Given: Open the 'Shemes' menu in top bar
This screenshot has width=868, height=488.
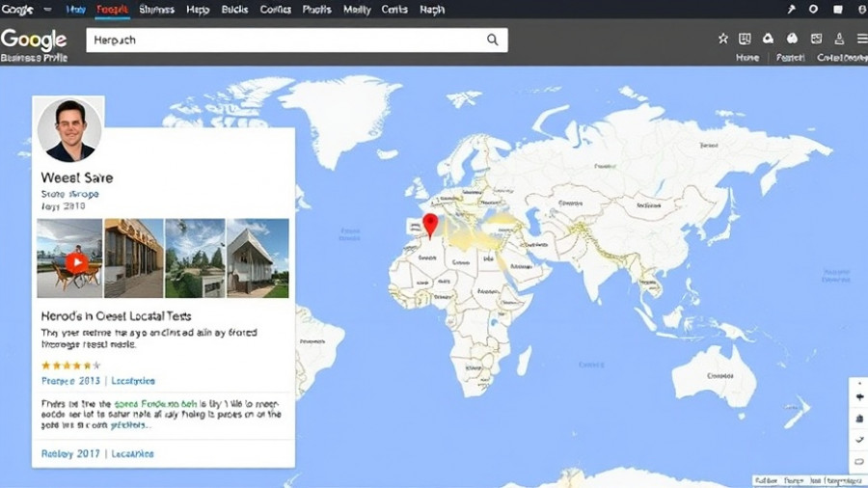Looking at the screenshot, I should point(156,9).
